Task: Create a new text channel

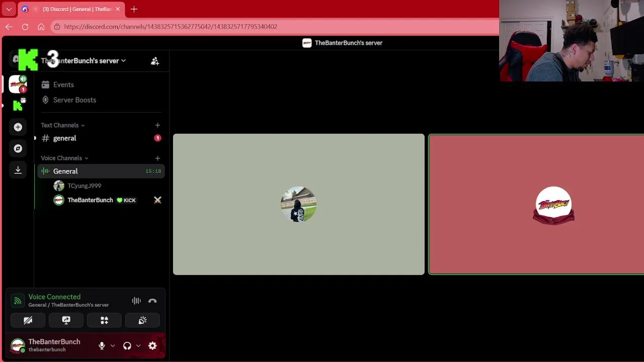Action: pyautogui.click(x=157, y=125)
